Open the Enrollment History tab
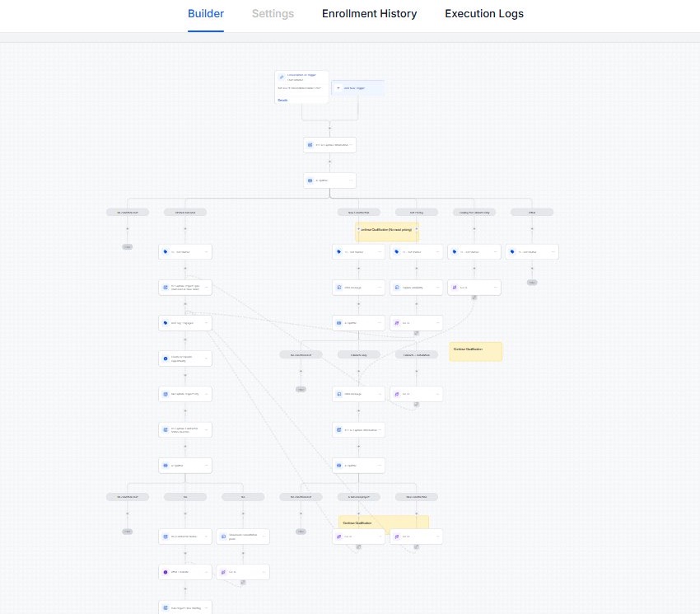Viewport: 700px width, 614px height. pos(369,14)
